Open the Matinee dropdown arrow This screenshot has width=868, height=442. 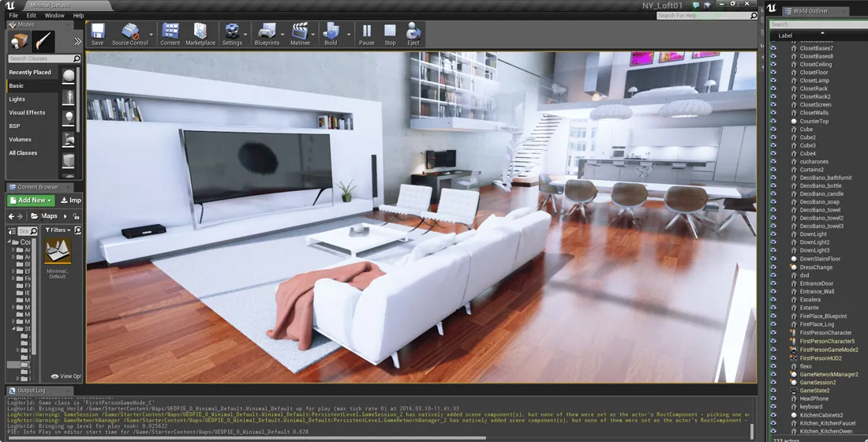pyautogui.click(x=314, y=35)
